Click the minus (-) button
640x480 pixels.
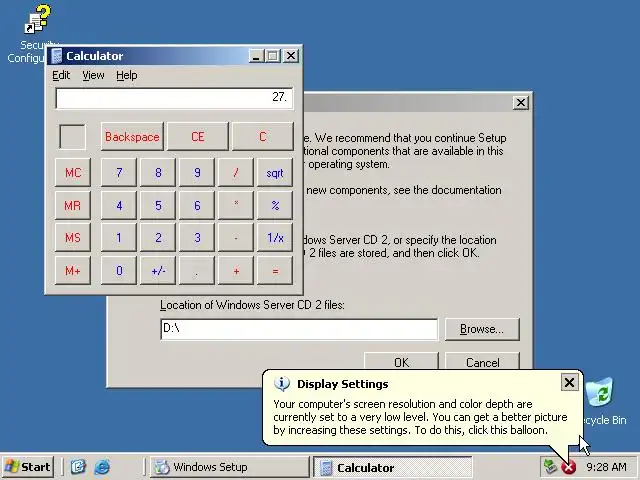[236, 238]
